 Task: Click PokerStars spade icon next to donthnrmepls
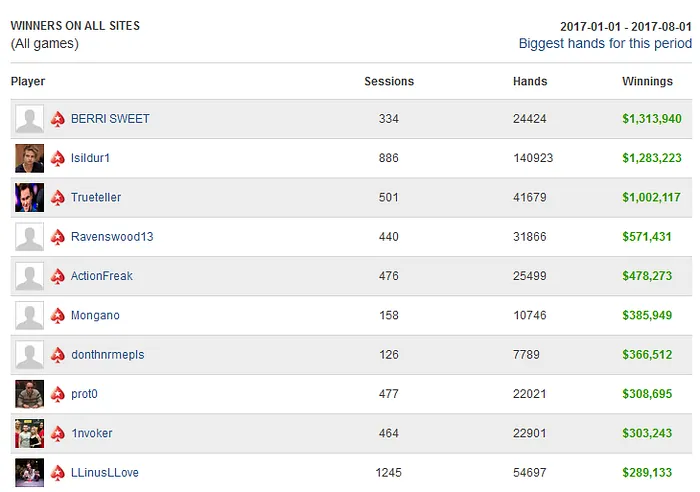click(58, 355)
